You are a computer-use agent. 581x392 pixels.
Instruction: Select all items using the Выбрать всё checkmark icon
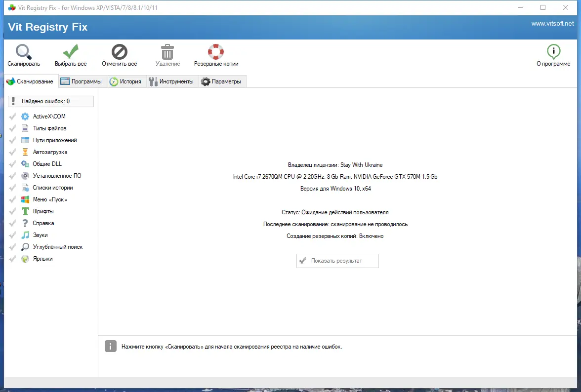click(70, 50)
